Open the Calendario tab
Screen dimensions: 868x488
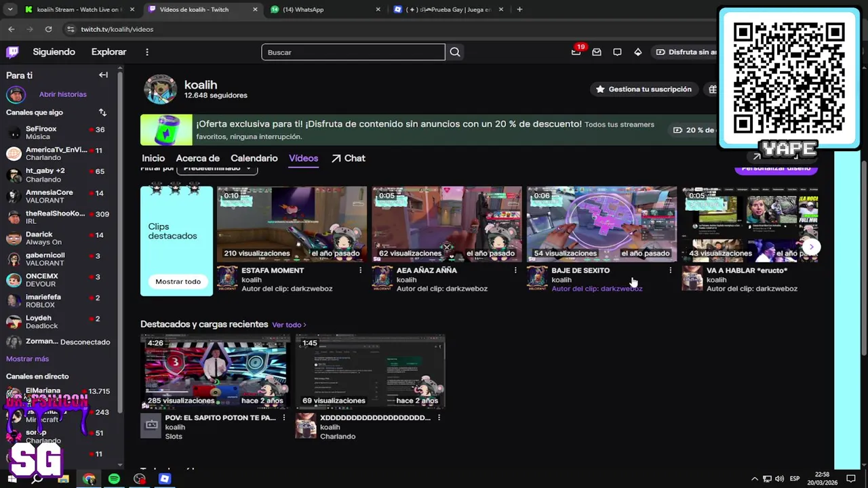click(x=254, y=158)
